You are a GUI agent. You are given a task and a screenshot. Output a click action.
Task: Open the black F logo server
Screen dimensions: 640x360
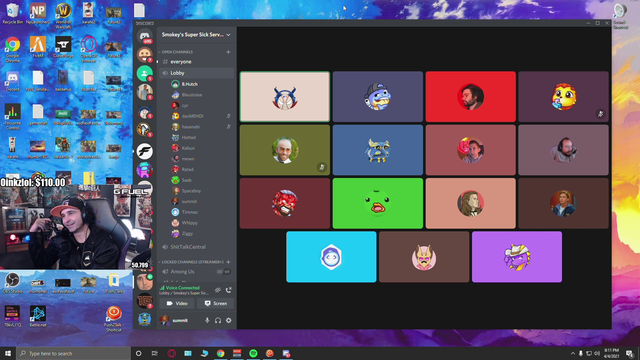[x=144, y=151]
